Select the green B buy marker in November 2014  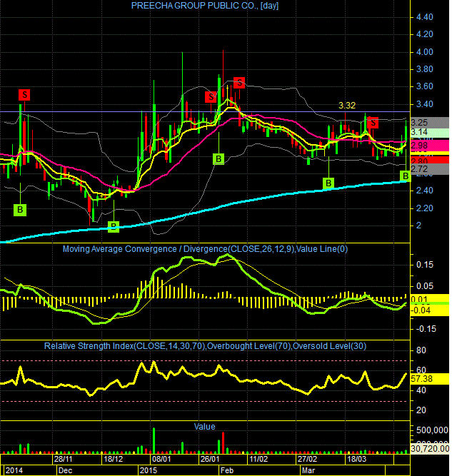tap(20, 210)
